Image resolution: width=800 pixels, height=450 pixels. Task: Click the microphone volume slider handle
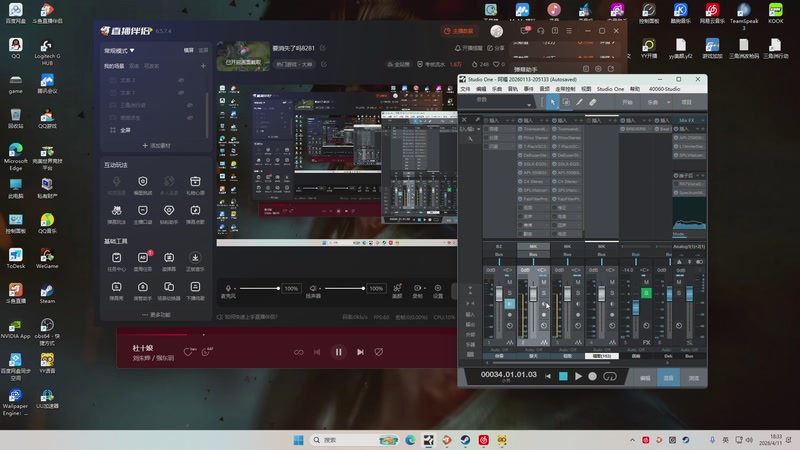(x=277, y=288)
